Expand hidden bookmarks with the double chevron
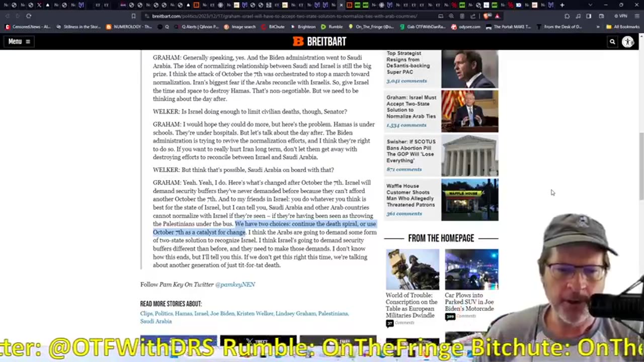Viewport: 644px width, 362px height. pos(598,27)
